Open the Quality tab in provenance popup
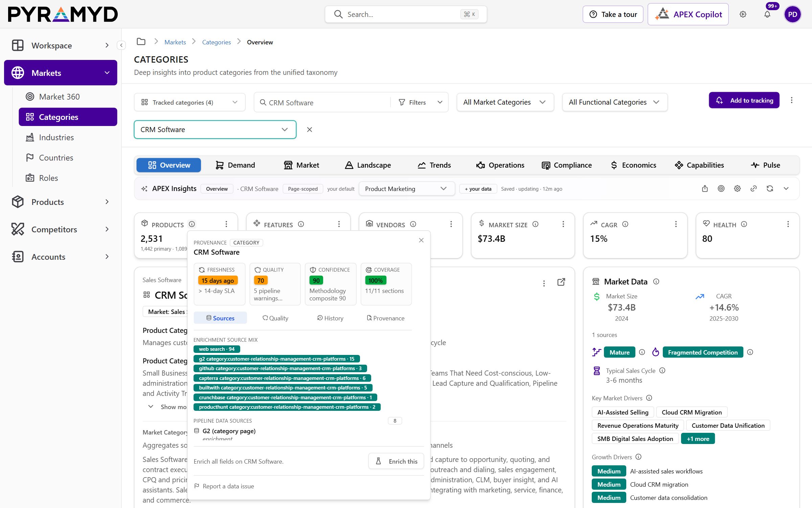 click(x=275, y=318)
